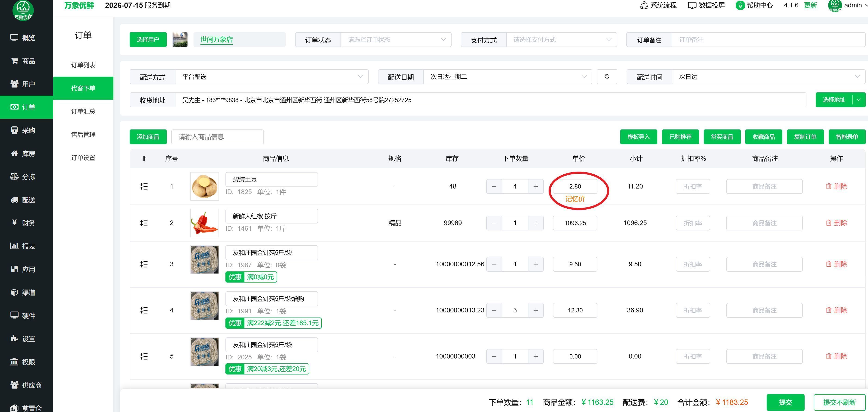Focus the 请输入商品信息 search field
This screenshot has height=412, width=868.
pos(217,137)
